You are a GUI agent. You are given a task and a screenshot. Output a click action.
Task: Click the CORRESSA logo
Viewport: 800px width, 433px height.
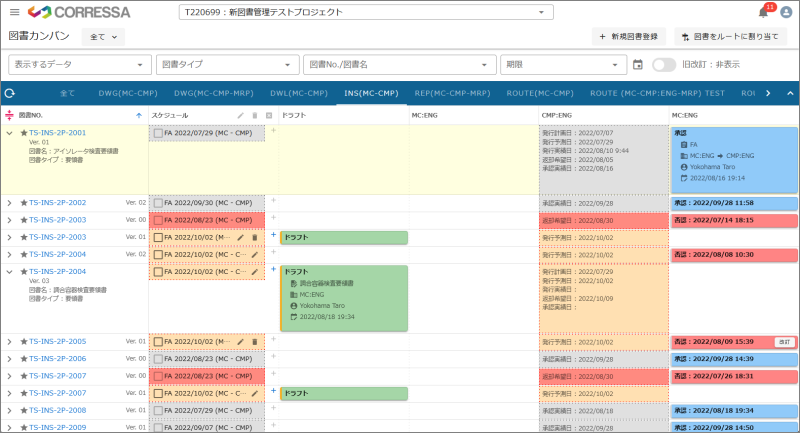pos(79,12)
